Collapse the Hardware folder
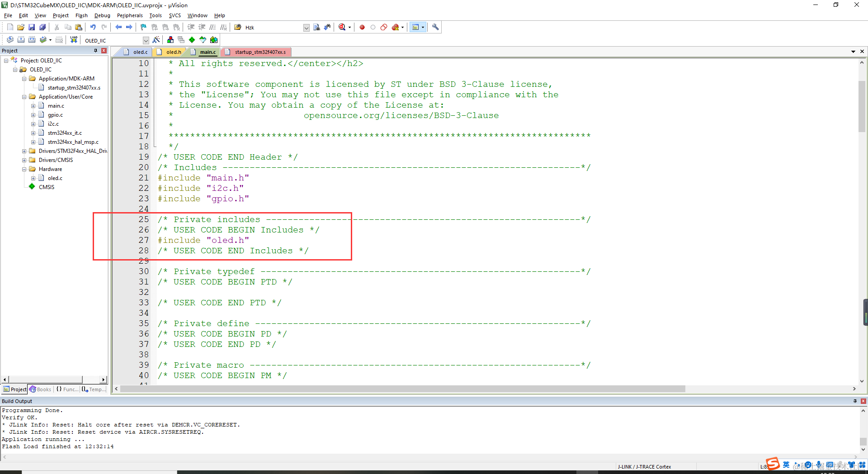Screen dimensions: 868x474 24,169
